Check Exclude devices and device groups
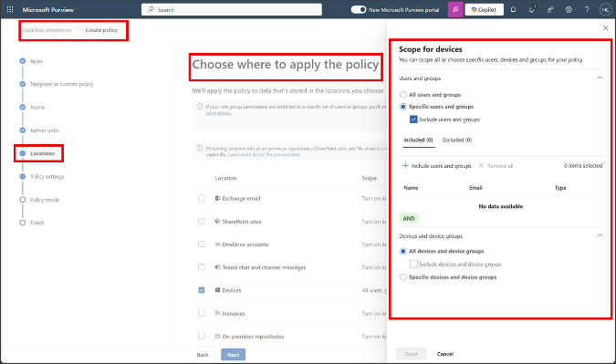This screenshot has height=364, width=616. pyautogui.click(x=413, y=264)
